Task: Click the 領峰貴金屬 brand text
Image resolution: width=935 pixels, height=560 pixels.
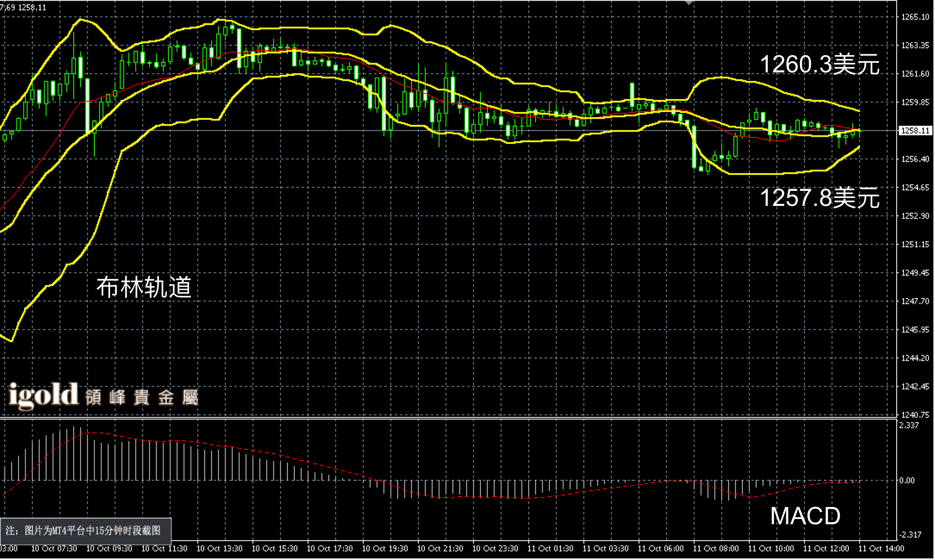Action: 141,397
